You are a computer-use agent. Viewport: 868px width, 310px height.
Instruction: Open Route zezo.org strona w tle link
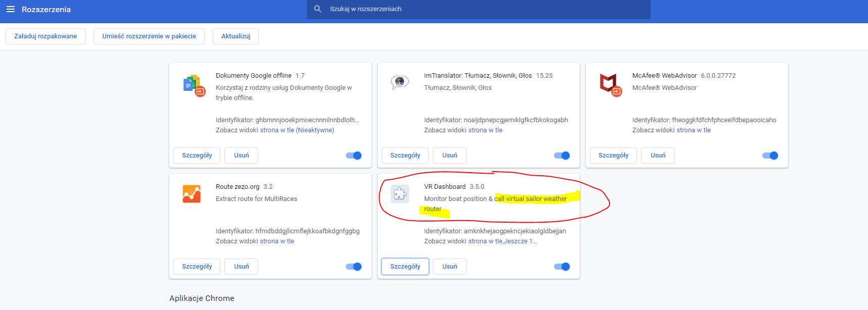click(277, 241)
